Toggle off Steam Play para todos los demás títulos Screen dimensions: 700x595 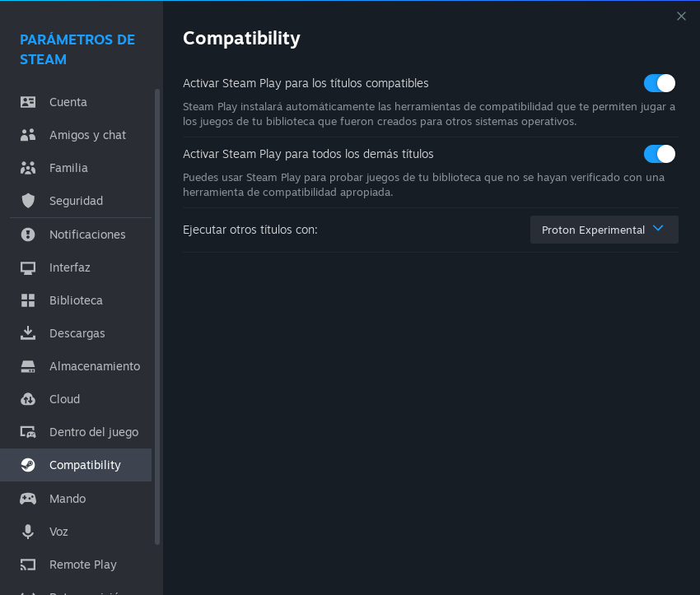tap(659, 154)
